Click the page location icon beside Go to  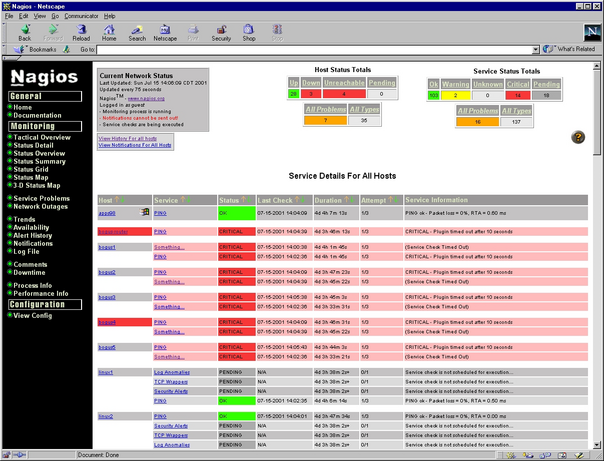(67, 49)
